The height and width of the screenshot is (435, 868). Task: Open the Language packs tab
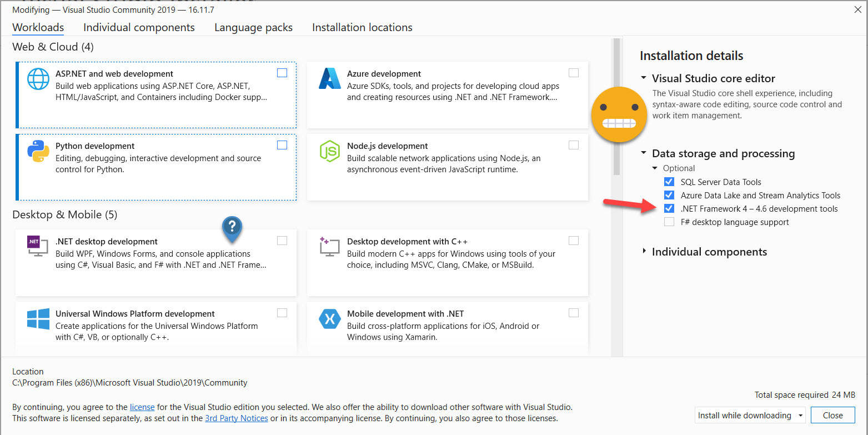point(253,27)
